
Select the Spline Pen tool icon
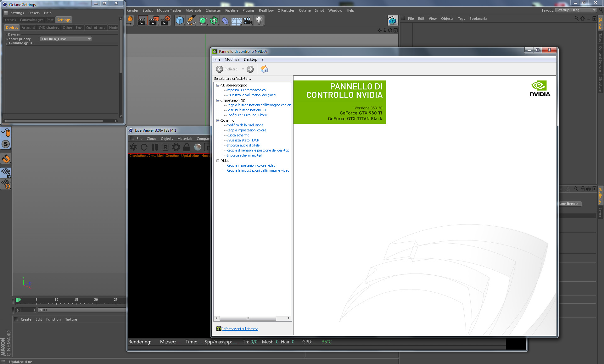point(191,21)
